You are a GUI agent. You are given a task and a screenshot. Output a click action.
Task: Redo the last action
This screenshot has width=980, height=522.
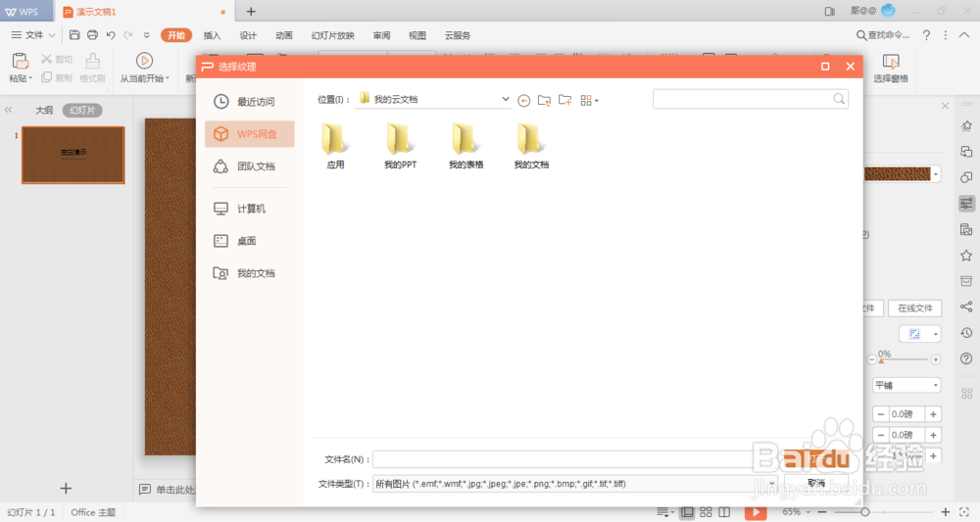pos(128,35)
